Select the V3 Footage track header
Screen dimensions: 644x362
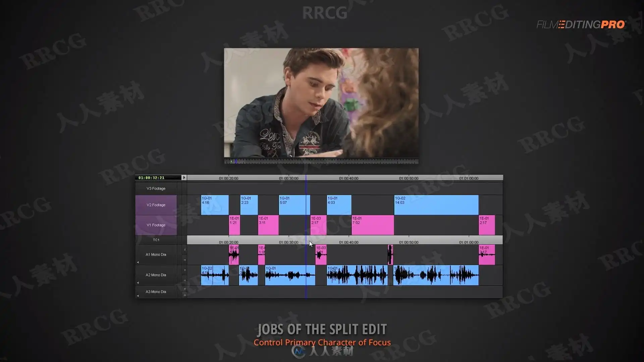tap(156, 188)
